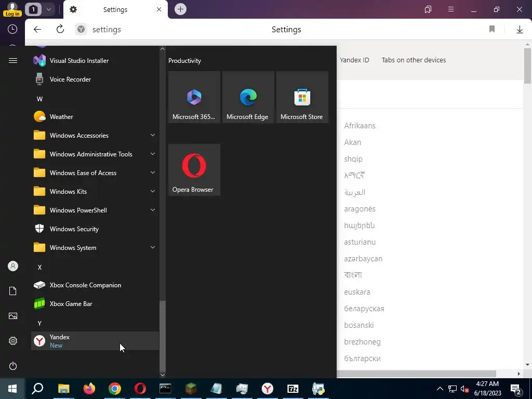This screenshot has height=399, width=532.
Task: Choose euskara language
Action: (x=357, y=292)
